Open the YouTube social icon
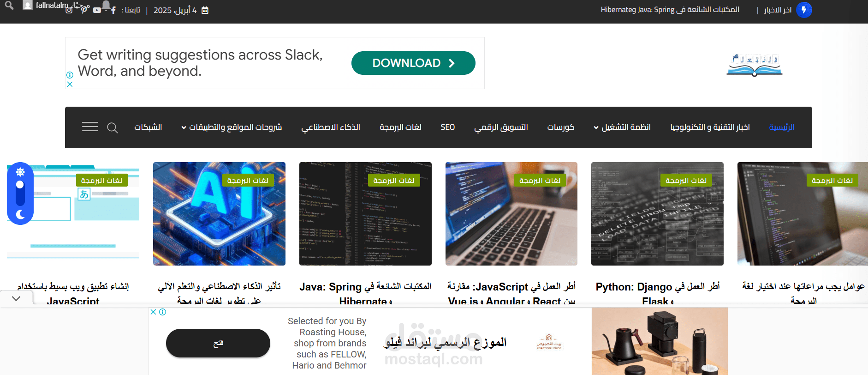Viewport: 868px width, 375px height. click(97, 10)
